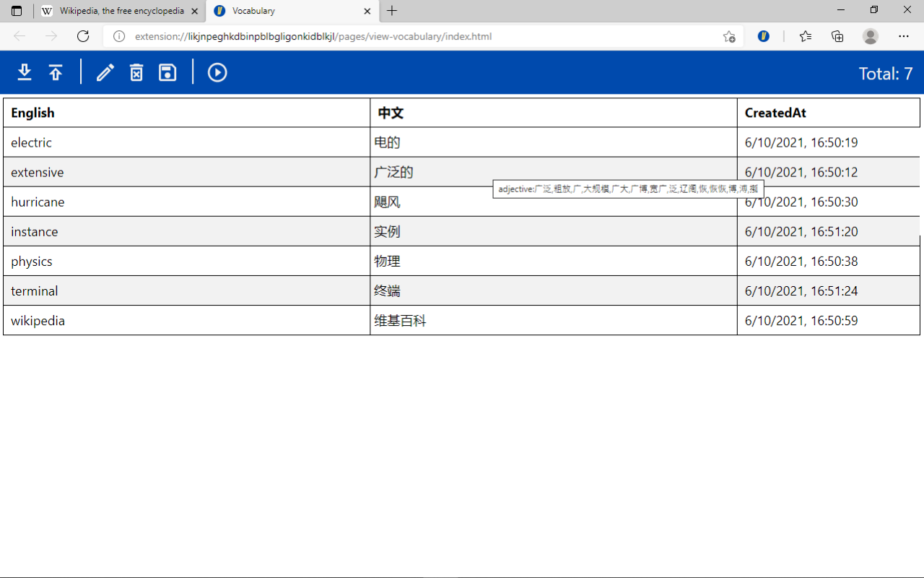This screenshot has width=924, height=578.
Task: Open the profile avatar icon
Action: click(x=871, y=36)
